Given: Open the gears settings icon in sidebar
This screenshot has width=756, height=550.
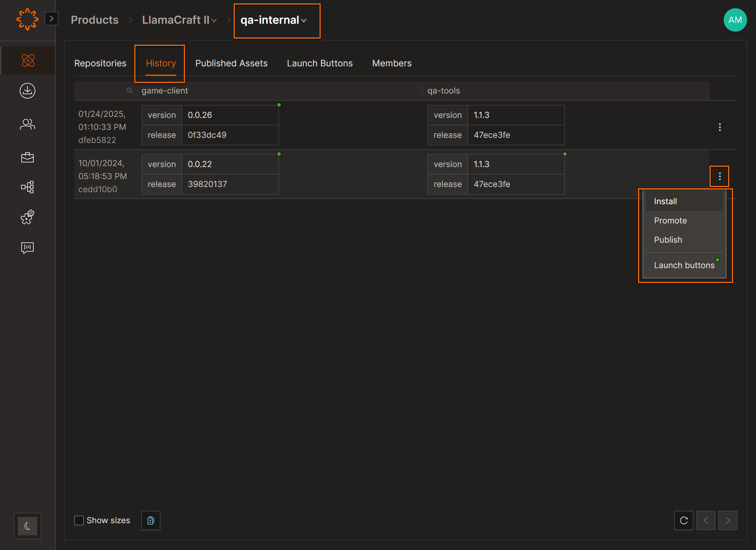Looking at the screenshot, I should click(x=27, y=217).
